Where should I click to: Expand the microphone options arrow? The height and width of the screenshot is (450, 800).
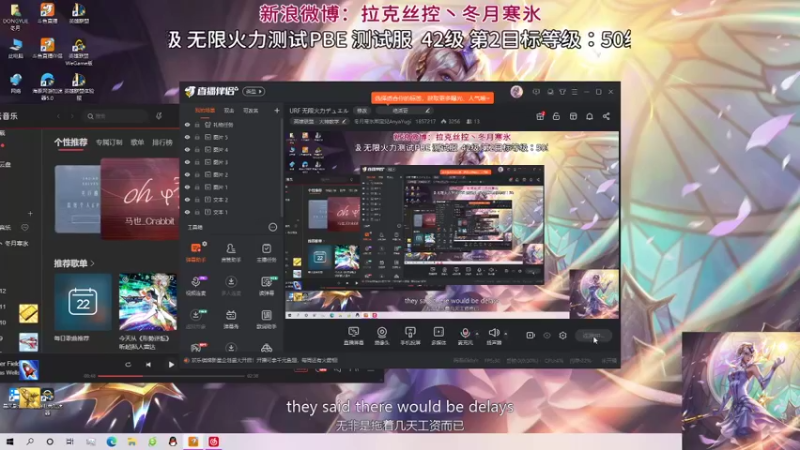click(477, 334)
